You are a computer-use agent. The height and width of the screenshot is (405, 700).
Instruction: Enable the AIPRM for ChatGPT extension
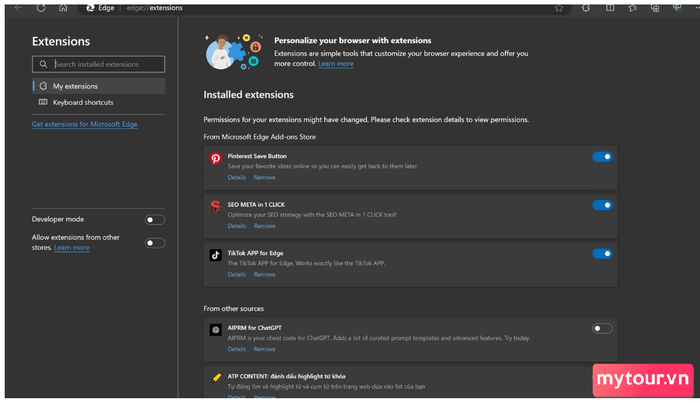(x=602, y=329)
